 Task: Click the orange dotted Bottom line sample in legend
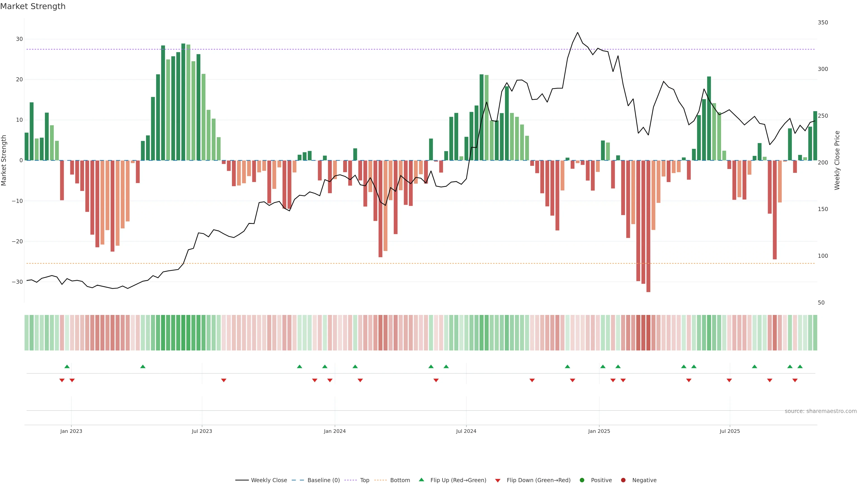click(380, 480)
